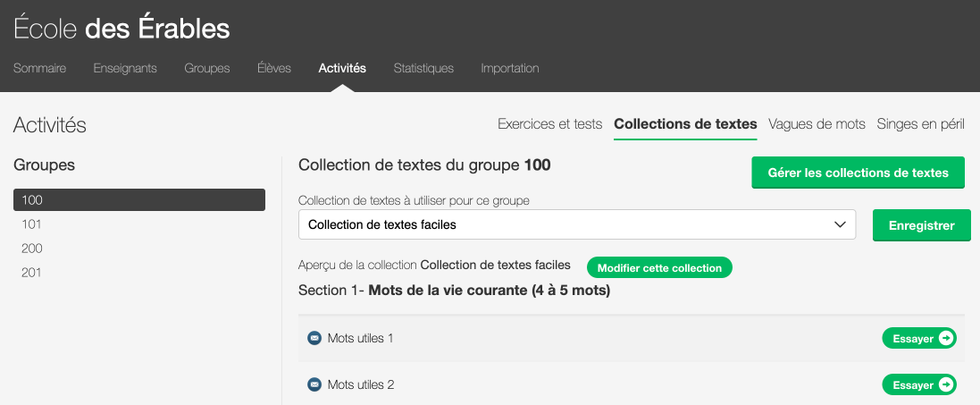Switch to Exercices et tests
This screenshot has width=980, height=405.
[549, 124]
